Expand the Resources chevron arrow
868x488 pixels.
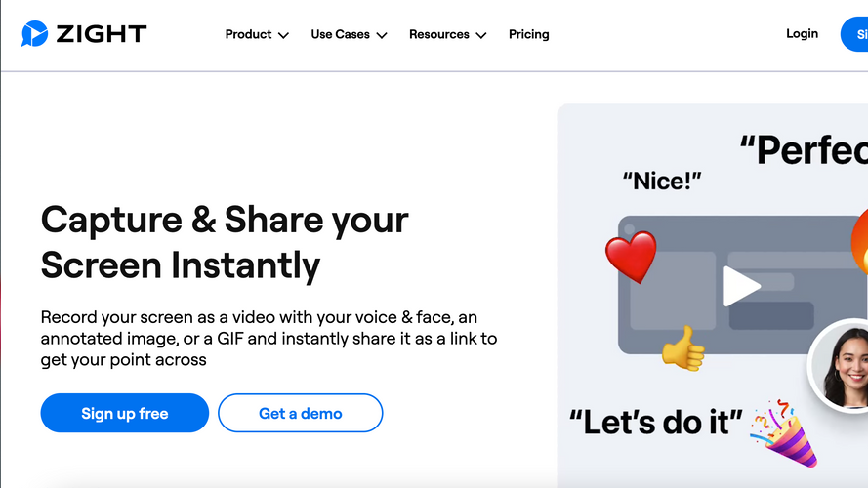tap(481, 35)
